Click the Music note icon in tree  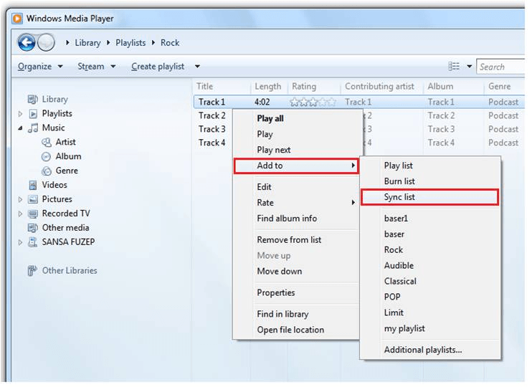[33, 128]
